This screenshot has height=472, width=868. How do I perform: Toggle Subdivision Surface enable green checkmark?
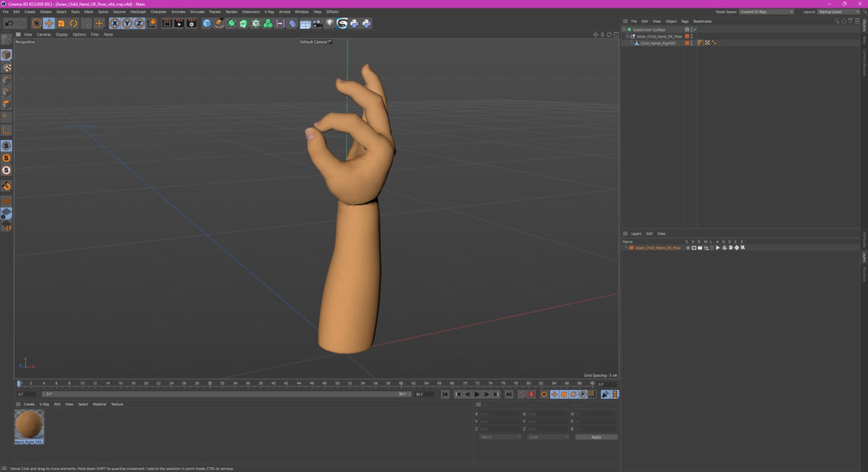pyautogui.click(x=695, y=29)
